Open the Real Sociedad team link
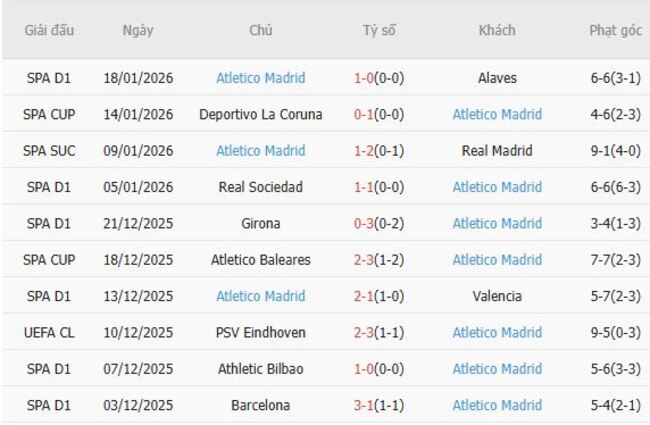Viewport: 650px width, 425px height. [261, 187]
